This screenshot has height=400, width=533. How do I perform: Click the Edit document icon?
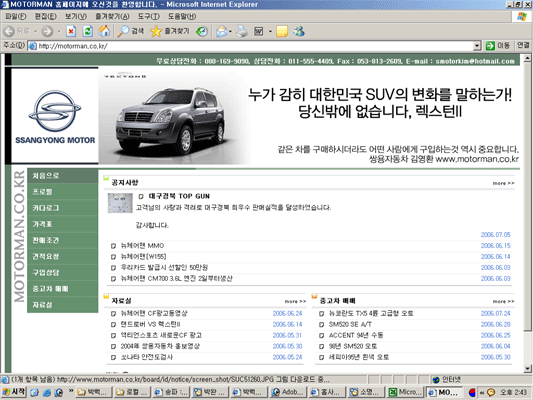coord(258,31)
